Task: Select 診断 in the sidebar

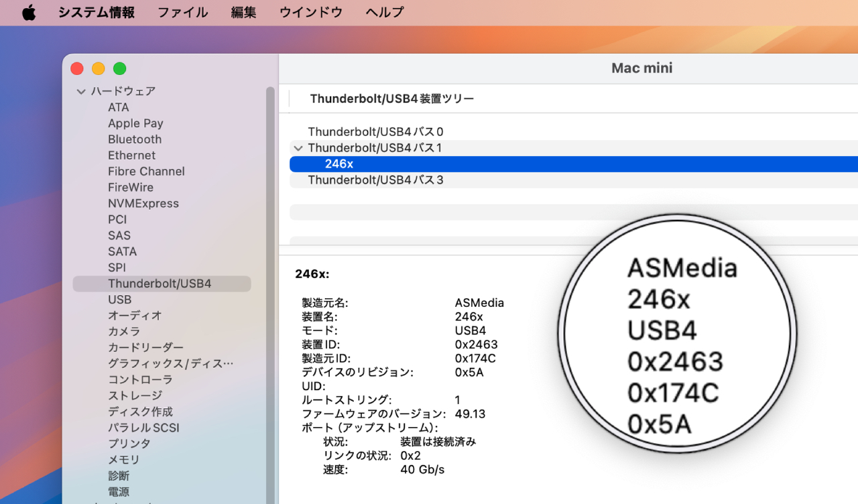Action: [x=119, y=476]
